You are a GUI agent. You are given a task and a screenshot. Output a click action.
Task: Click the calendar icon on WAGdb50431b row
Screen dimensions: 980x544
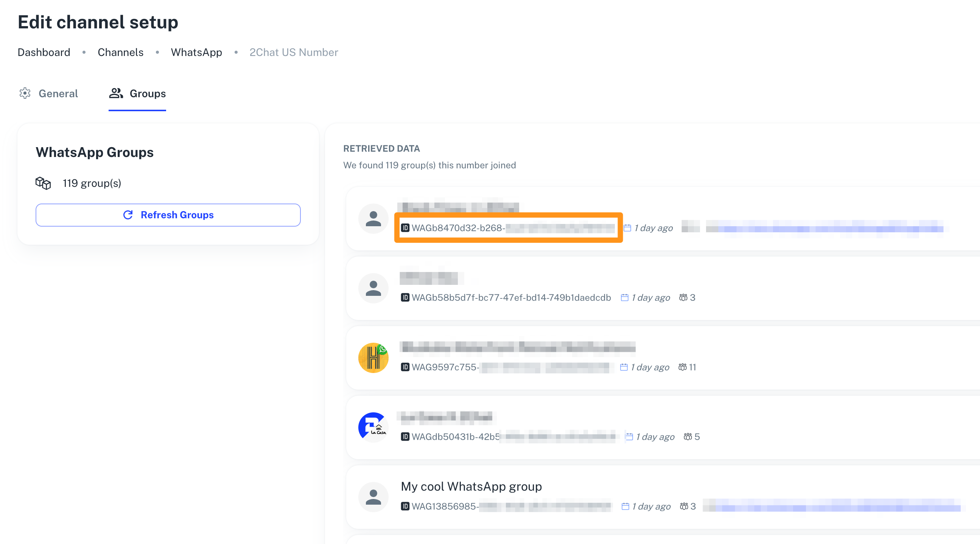pos(629,437)
